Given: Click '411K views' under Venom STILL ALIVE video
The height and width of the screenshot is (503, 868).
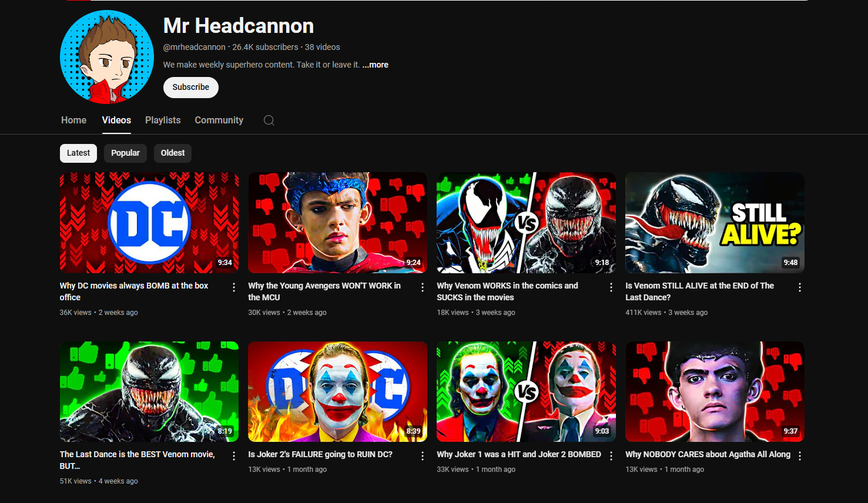Looking at the screenshot, I should pos(643,313).
